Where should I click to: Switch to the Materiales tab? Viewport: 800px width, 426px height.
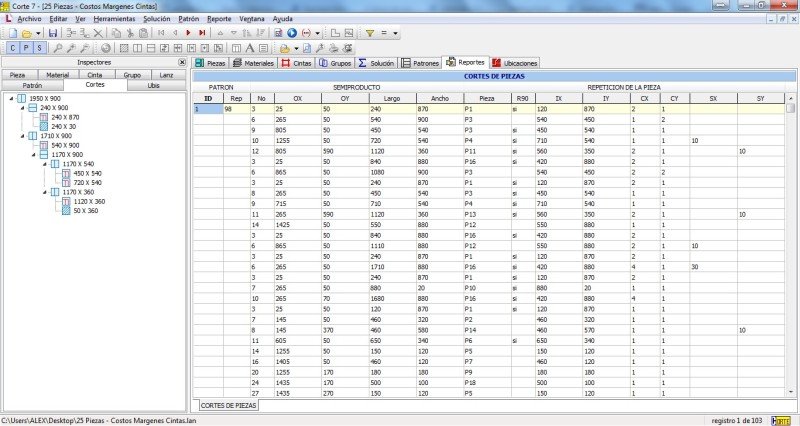pos(254,62)
